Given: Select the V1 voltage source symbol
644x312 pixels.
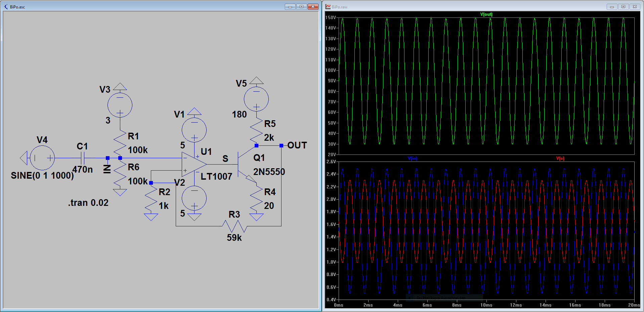Looking at the screenshot, I should (194, 130).
